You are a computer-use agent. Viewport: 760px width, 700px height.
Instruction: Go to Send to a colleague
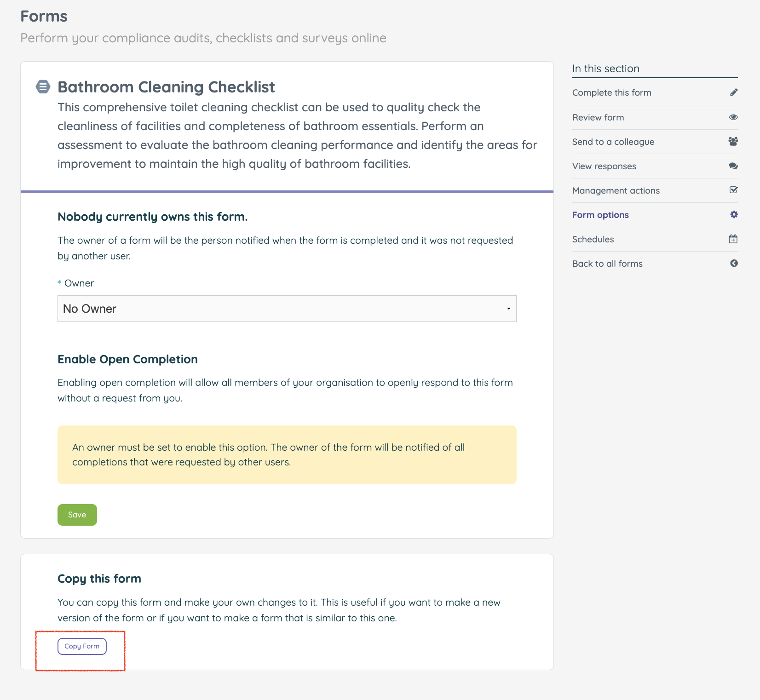pos(613,142)
